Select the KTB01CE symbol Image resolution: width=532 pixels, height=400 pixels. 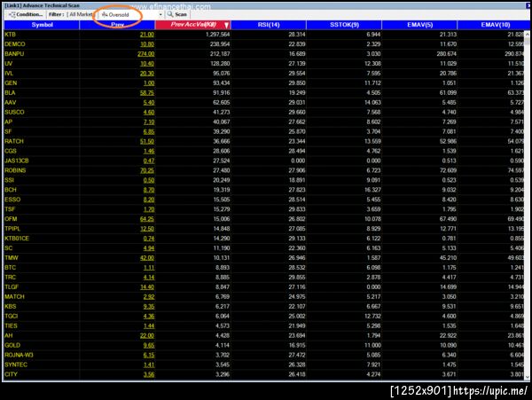[x=17, y=239]
